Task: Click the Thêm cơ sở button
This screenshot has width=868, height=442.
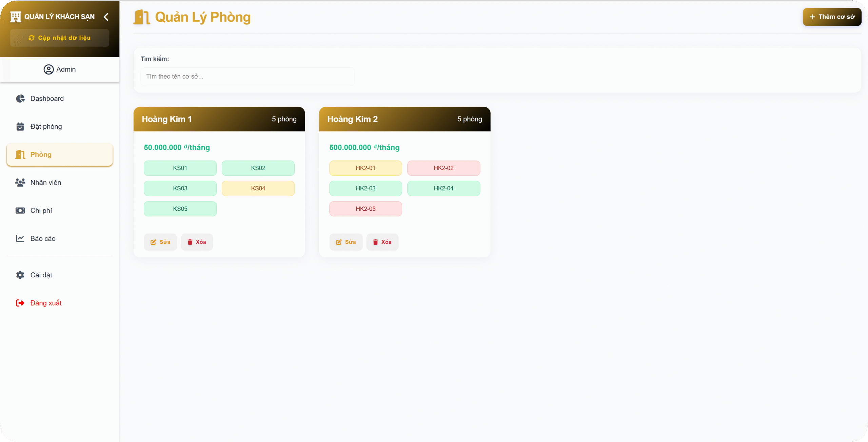Action: tap(832, 17)
